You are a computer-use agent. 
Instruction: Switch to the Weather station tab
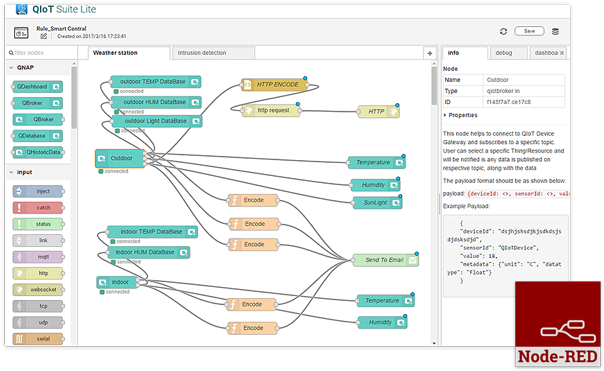[x=129, y=53]
